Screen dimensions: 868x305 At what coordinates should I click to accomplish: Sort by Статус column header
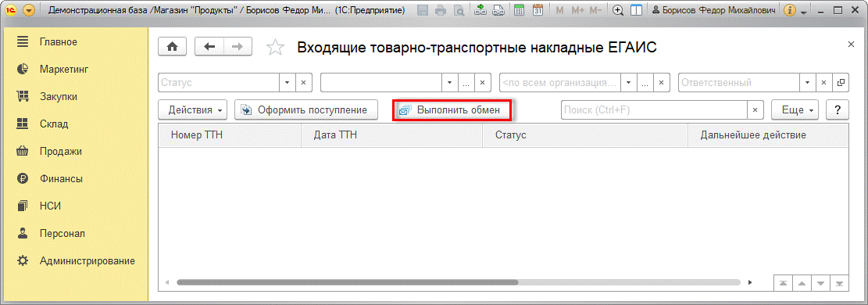pos(585,135)
